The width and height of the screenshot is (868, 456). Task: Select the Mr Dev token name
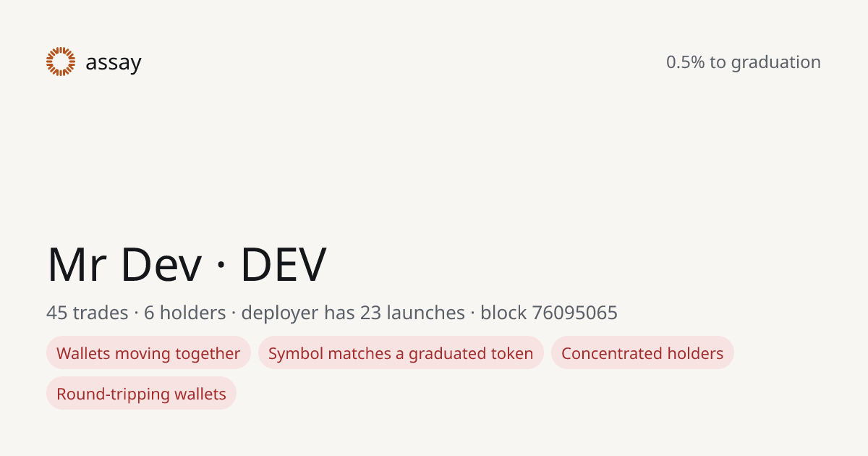(124, 264)
